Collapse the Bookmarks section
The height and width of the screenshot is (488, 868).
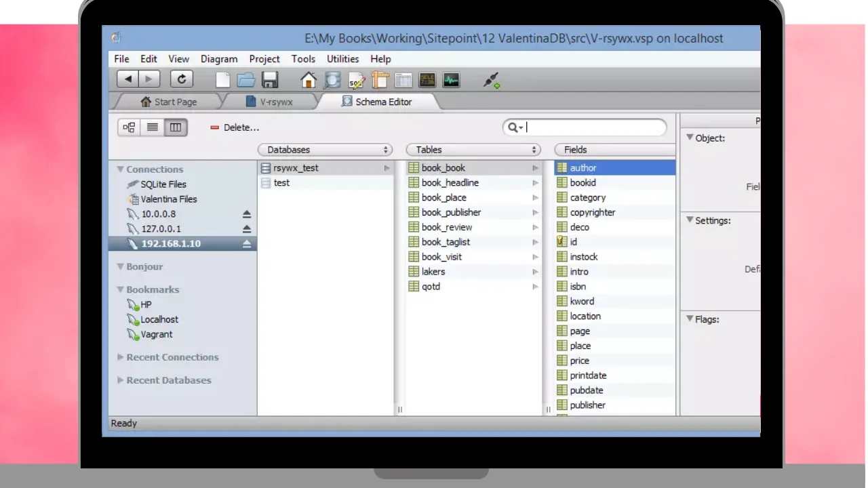120,289
